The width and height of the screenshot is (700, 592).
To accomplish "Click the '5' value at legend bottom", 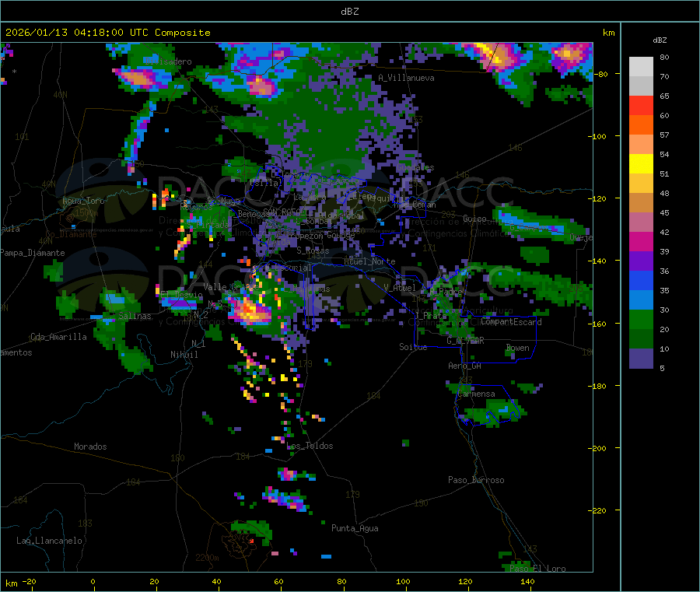I will tap(662, 368).
